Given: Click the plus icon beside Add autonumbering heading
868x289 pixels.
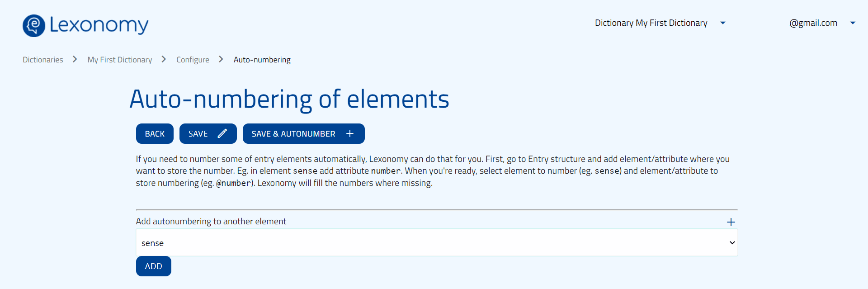Looking at the screenshot, I should [x=731, y=222].
